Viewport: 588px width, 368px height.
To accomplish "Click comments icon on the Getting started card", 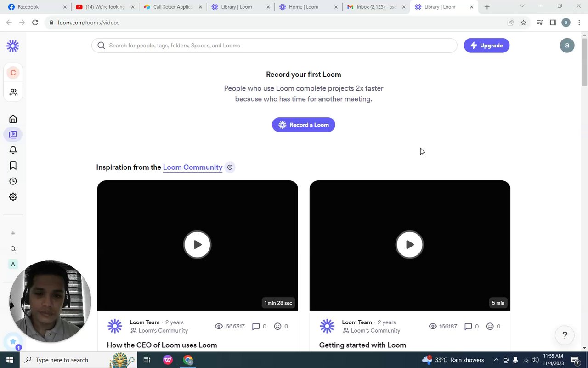I will point(468,327).
